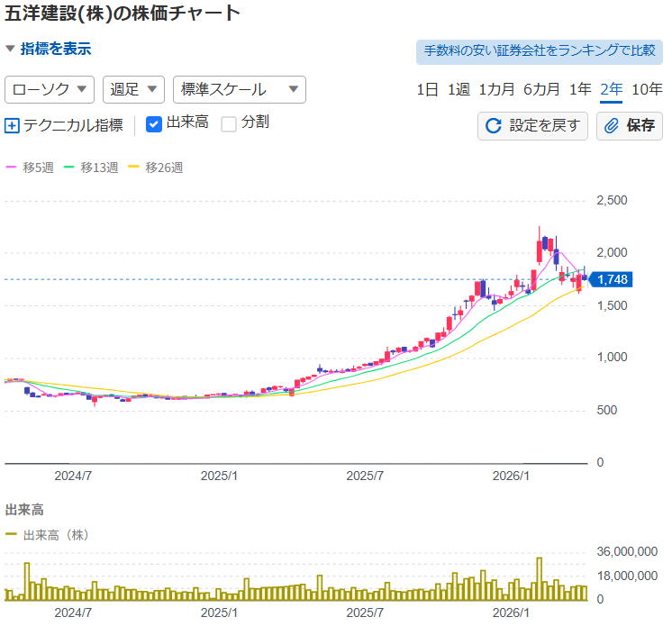Open the 標準スケール scale dropdown
The width and height of the screenshot is (672, 626).
[x=239, y=89]
